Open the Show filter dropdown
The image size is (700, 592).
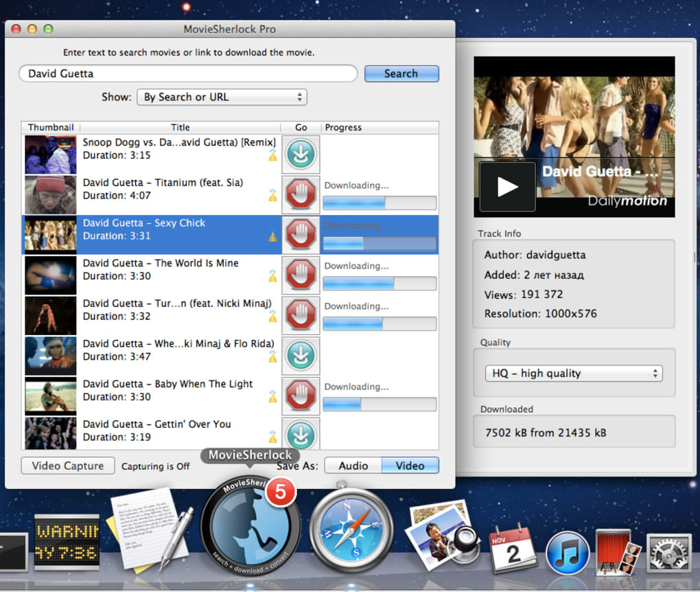(x=222, y=97)
